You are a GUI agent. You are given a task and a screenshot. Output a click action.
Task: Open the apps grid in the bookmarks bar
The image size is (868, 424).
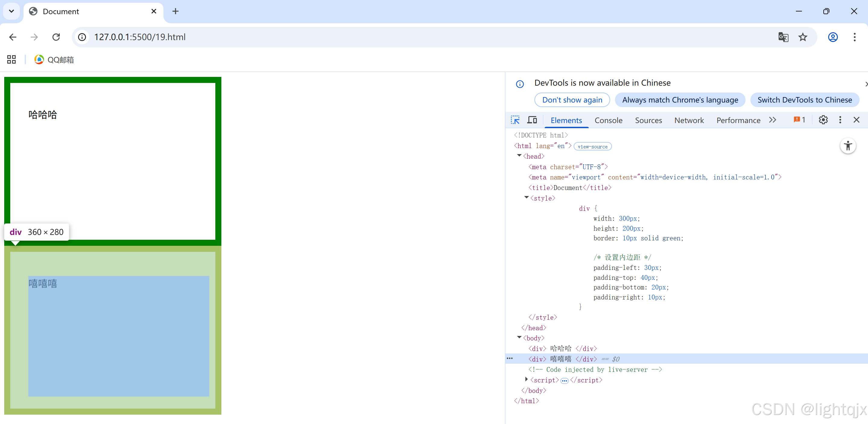(11, 60)
